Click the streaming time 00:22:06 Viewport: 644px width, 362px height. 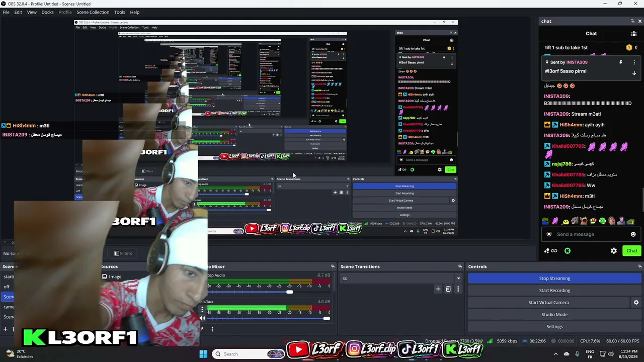(538, 341)
